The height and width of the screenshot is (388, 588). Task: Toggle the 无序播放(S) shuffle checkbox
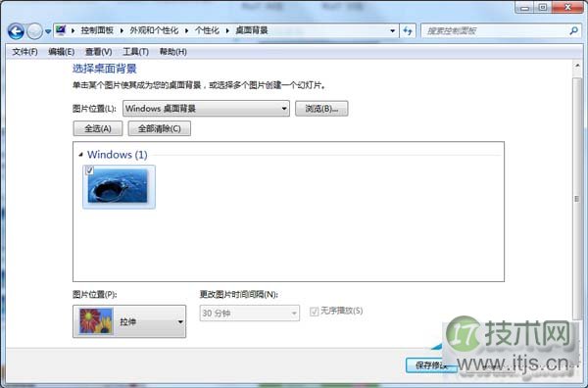click(314, 312)
